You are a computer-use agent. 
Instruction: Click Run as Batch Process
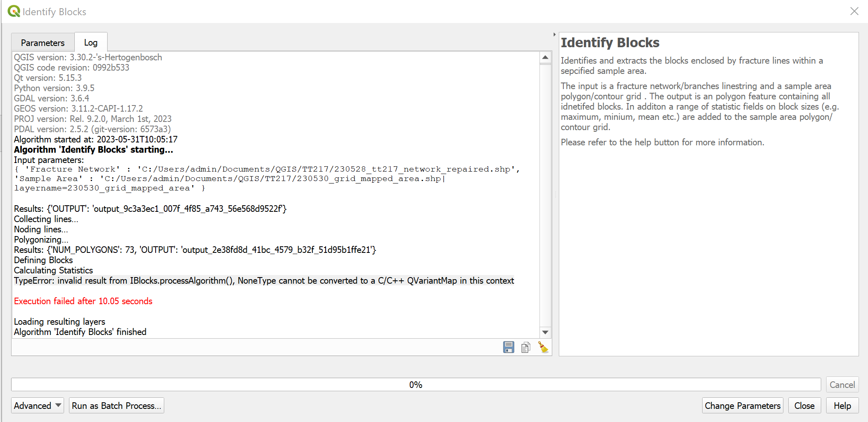116,406
